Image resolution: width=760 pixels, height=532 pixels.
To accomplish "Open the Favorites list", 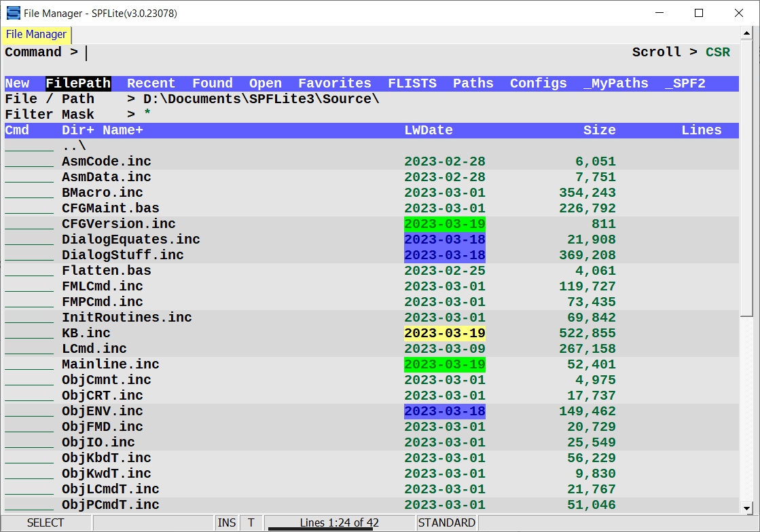I will tap(335, 83).
